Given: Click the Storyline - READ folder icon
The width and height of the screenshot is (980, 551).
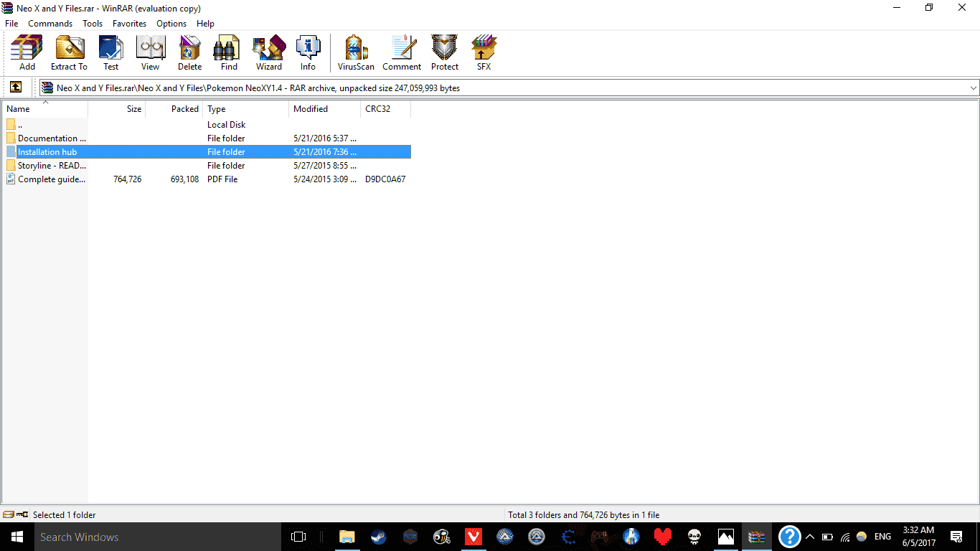Looking at the screenshot, I should click(x=11, y=165).
